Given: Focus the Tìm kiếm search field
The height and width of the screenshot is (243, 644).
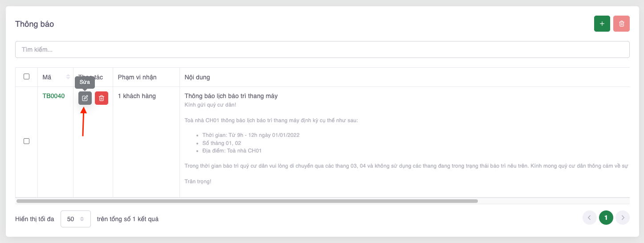Looking at the screenshot, I should (322, 49).
